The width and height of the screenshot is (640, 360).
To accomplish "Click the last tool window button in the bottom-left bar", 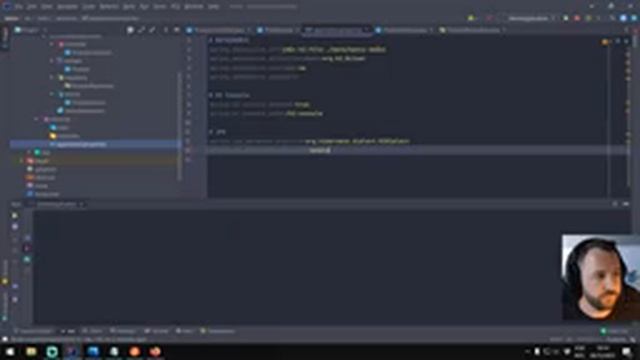I will pyautogui.click(x=218, y=331).
